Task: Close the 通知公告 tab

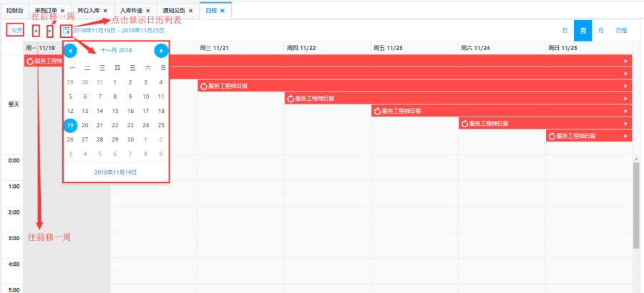Action: [x=190, y=11]
